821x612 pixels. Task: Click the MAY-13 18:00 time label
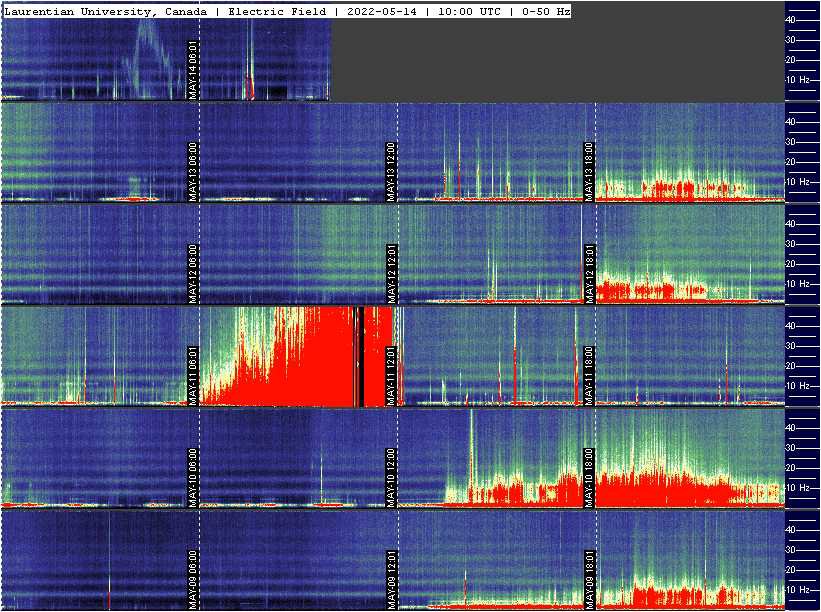[x=589, y=171]
